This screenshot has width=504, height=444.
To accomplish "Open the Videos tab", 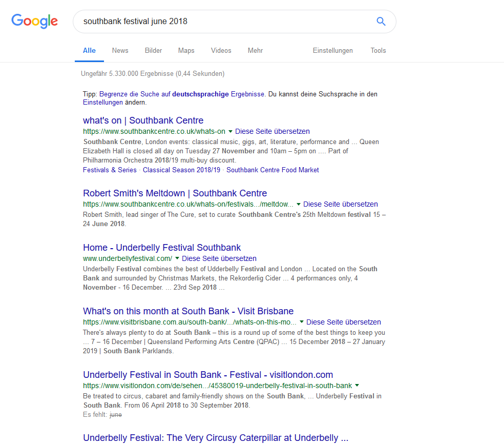I will point(221,51).
